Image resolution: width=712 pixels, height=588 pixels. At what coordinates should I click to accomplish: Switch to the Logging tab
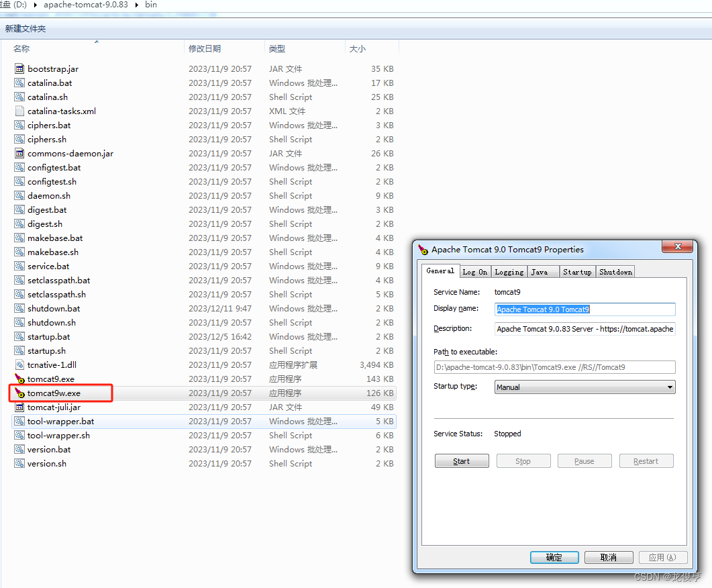(x=509, y=272)
